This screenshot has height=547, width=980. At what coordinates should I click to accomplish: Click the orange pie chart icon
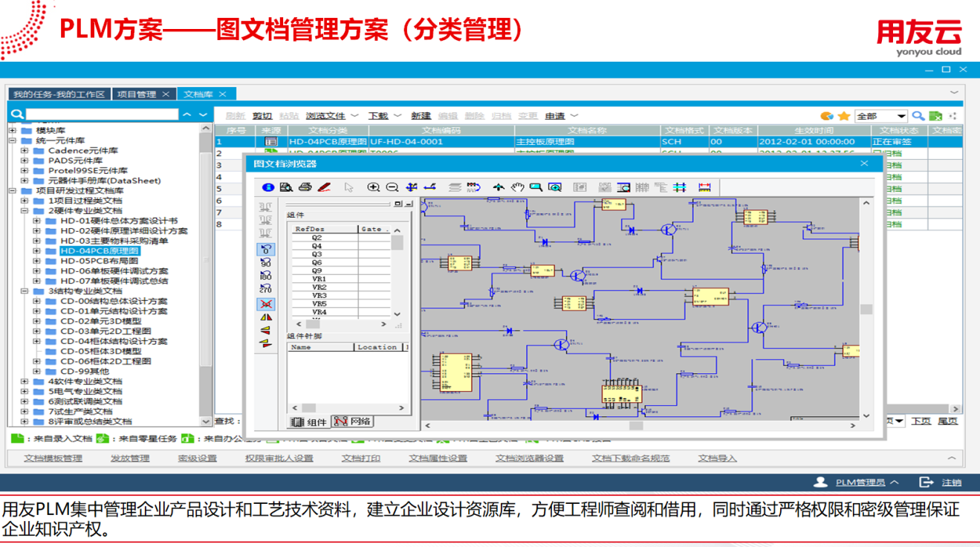click(x=826, y=116)
